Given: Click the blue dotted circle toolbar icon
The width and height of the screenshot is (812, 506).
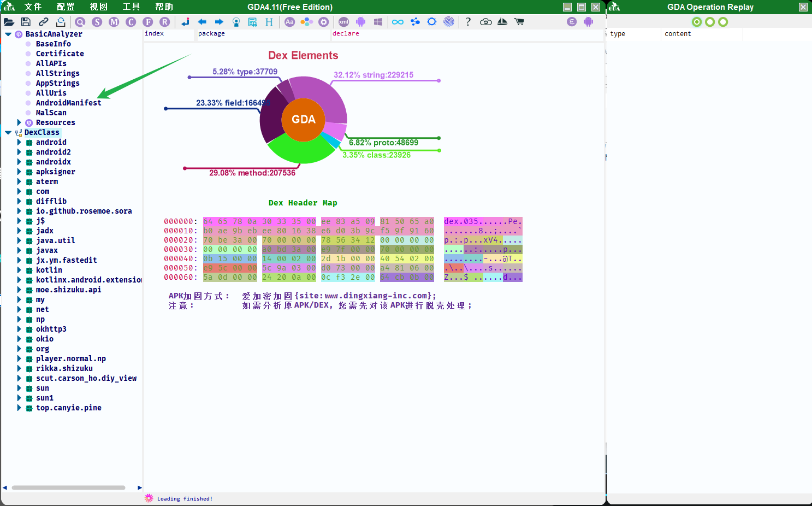Looking at the screenshot, I should (432, 22).
